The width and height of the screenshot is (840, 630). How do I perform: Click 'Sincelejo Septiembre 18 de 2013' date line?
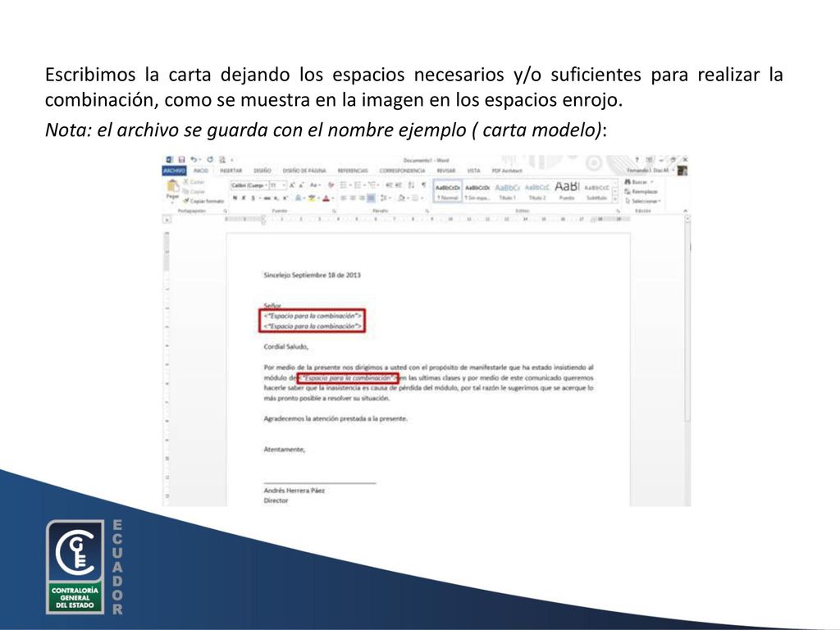click(312, 275)
